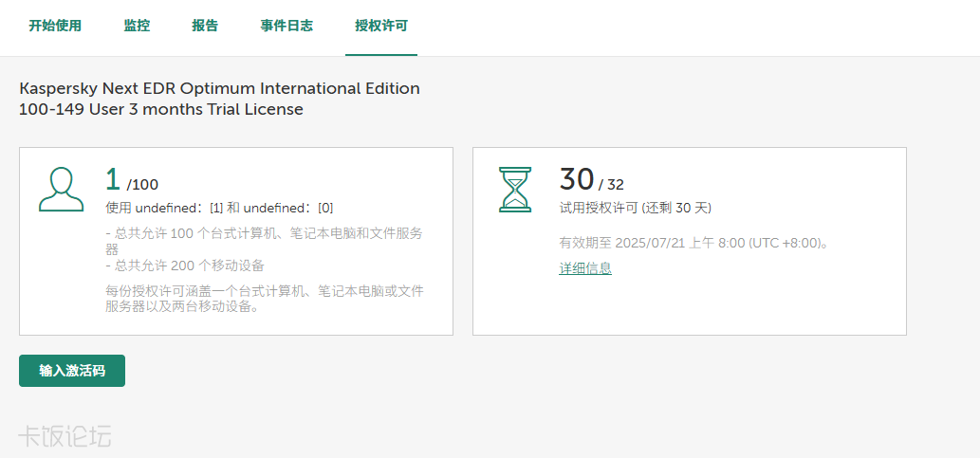
Task: Click the 1 /100 usage count
Action: (132, 180)
